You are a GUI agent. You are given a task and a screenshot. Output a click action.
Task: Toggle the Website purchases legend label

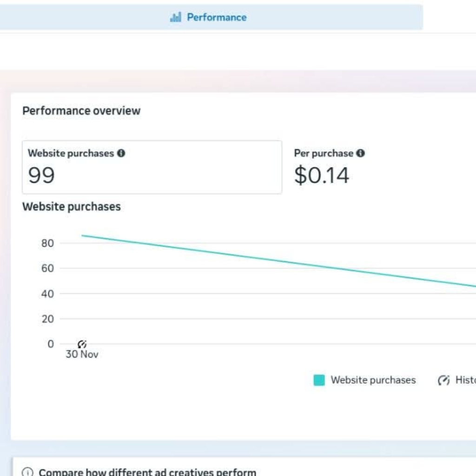(x=373, y=380)
